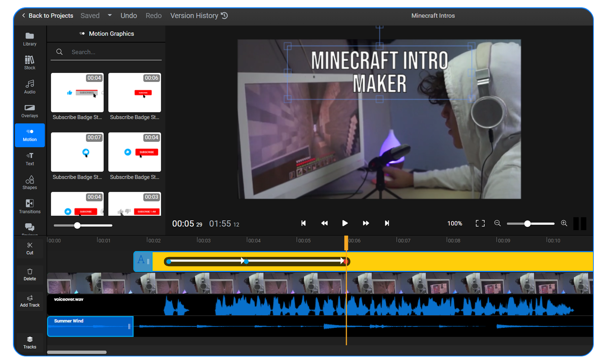Click the Minecraft Intros project title
Image resolution: width=607 pixels, height=364 pixels.
pyautogui.click(x=433, y=15)
